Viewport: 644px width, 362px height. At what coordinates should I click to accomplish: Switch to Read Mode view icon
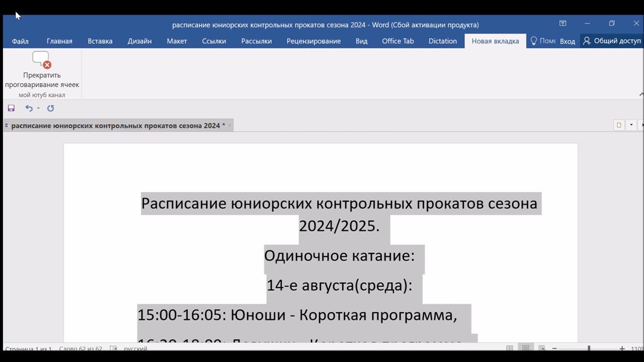pyautogui.click(x=510, y=348)
